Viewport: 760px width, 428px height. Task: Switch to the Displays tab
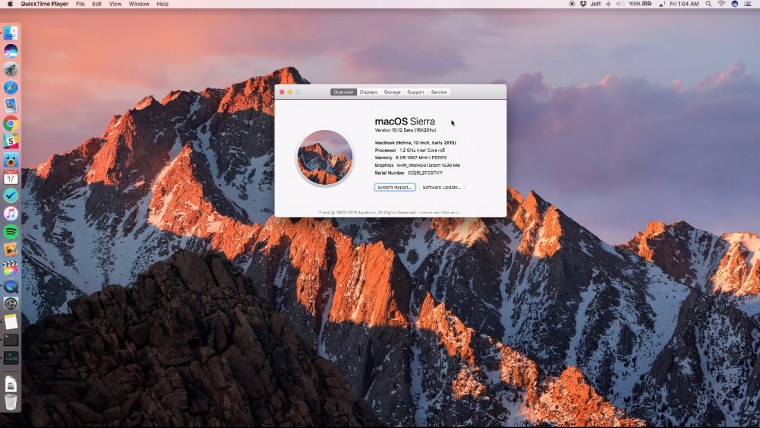pos(368,92)
